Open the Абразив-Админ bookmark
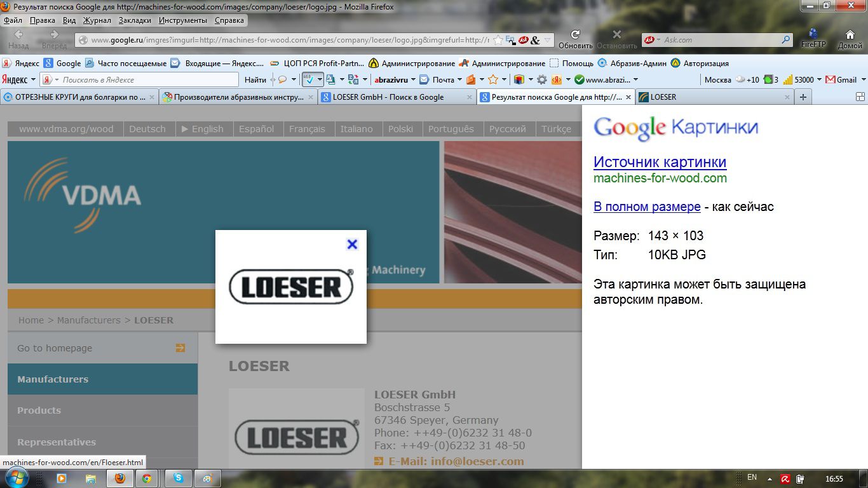The image size is (868, 488). 632,64
